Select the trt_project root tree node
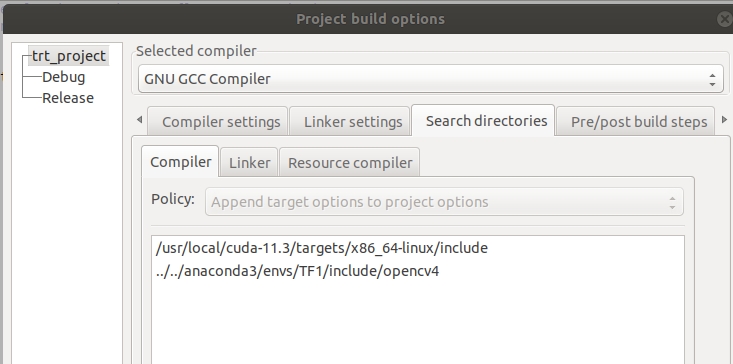 (69, 56)
